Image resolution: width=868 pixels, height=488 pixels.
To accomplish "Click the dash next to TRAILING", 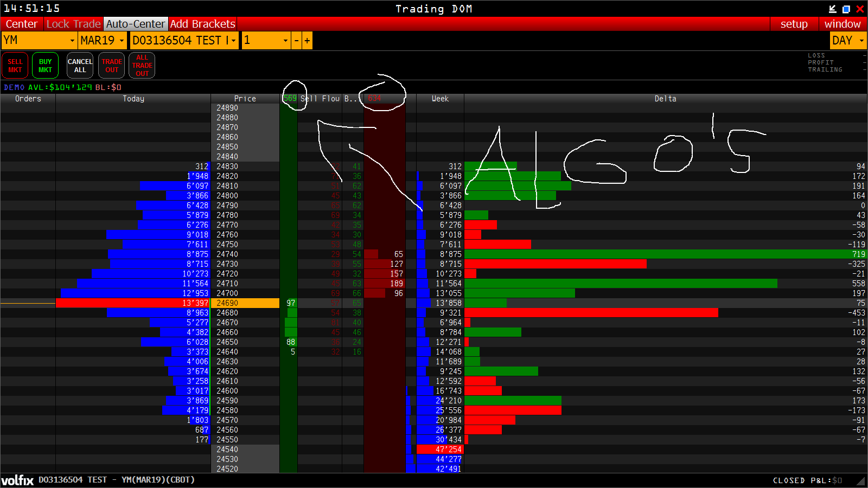I will click(x=865, y=69).
